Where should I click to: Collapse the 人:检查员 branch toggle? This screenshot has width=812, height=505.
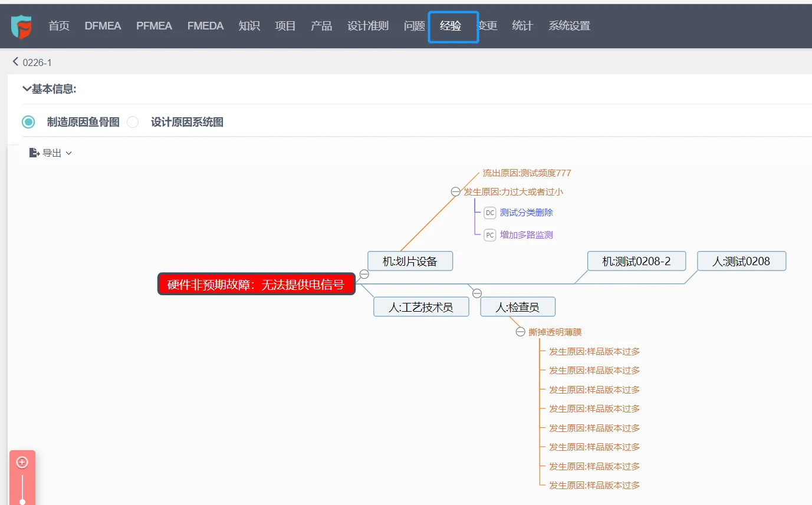pyautogui.click(x=477, y=293)
